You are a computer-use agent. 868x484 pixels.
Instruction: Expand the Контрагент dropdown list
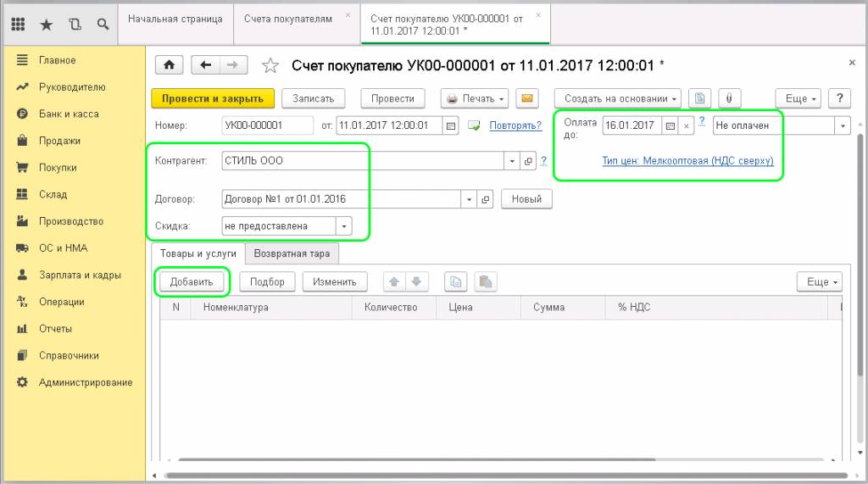click(x=512, y=161)
